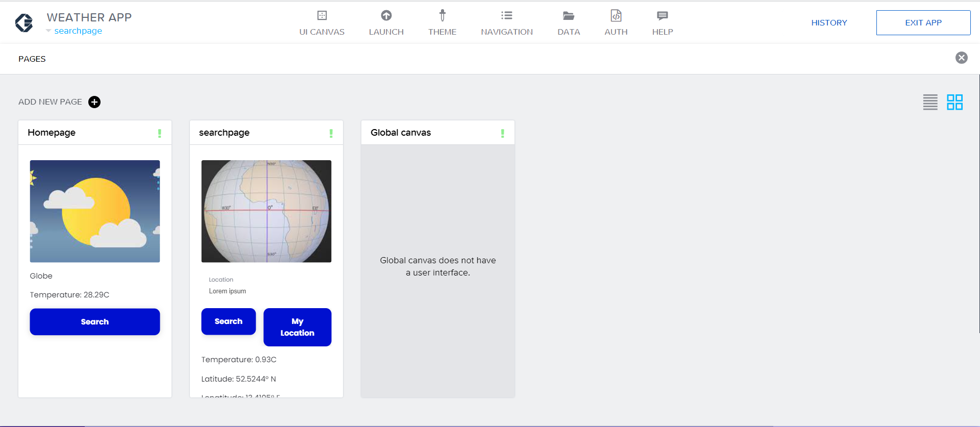Expand the searchpage page dropdown
980x427 pixels.
coord(49,31)
